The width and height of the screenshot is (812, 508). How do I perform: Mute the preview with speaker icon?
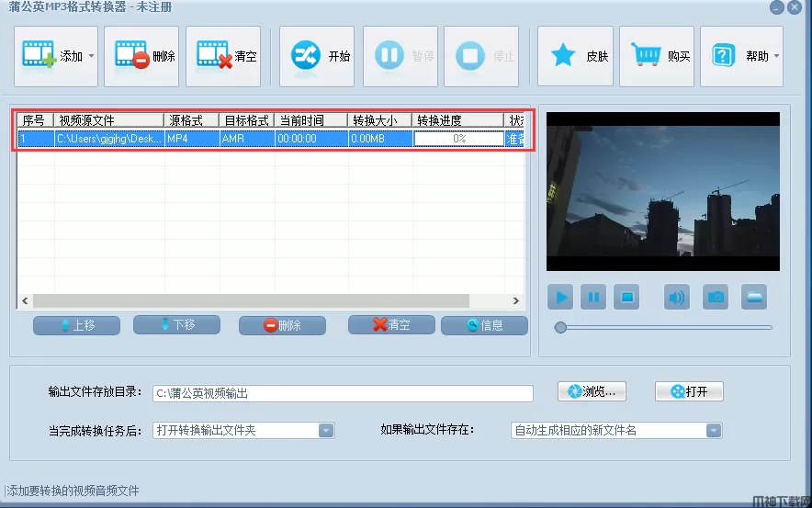(x=678, y=297)
